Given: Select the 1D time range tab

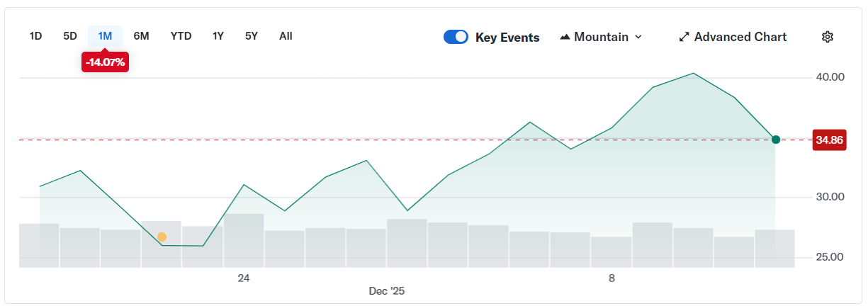Looking at the screenshot, I should coord(35,36).
